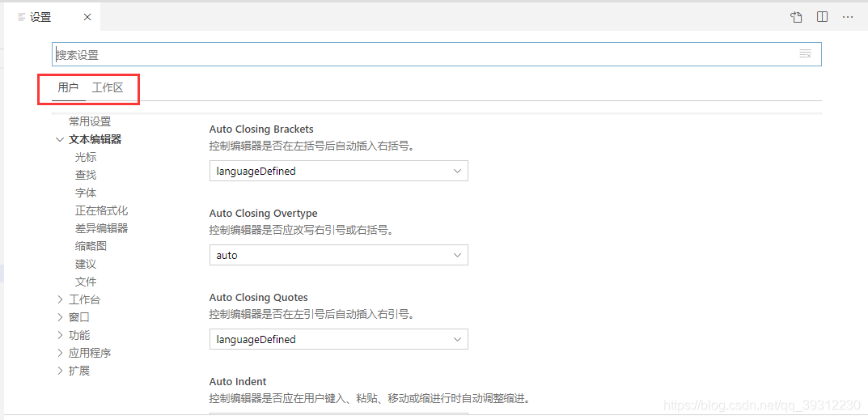Switch to the 用户 settings tab
The width and height of the screenshot is (868, 420).
tap(68, 87)
